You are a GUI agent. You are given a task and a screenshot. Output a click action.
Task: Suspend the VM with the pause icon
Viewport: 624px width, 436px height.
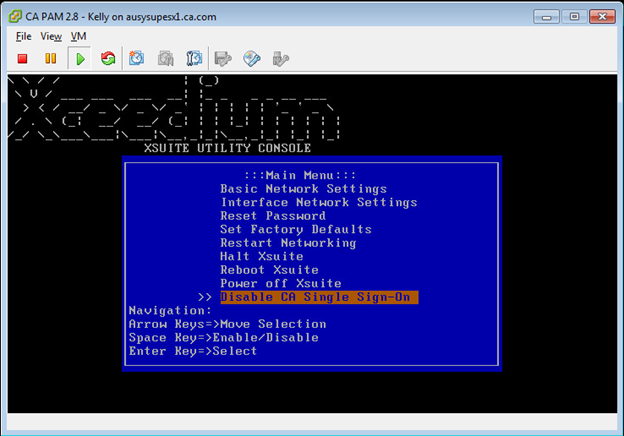point(51,59)
